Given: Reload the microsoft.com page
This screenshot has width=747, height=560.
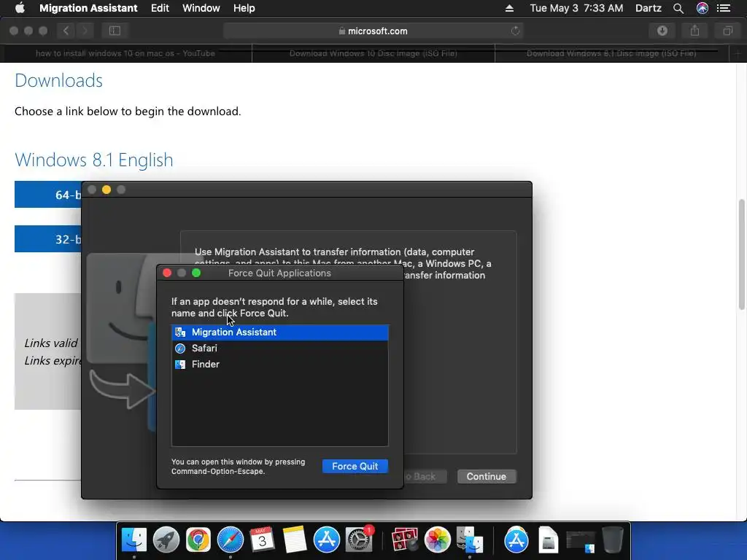Looking at the screenshot, I should click(x=516, y=31).
